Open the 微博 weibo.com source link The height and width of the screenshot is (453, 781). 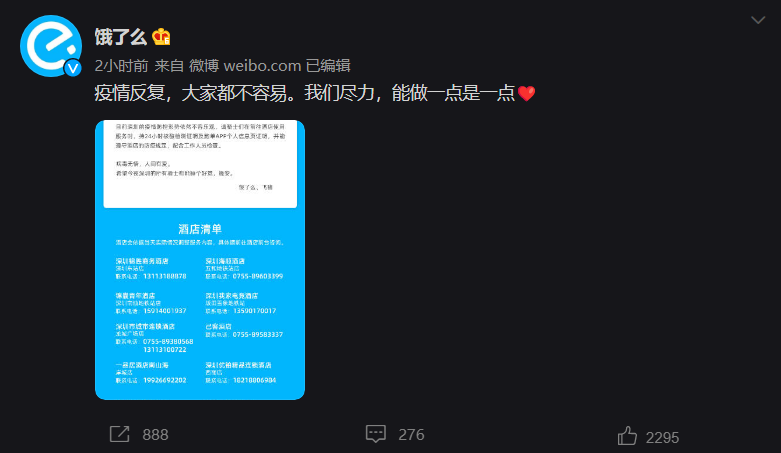tap(245, 66)
